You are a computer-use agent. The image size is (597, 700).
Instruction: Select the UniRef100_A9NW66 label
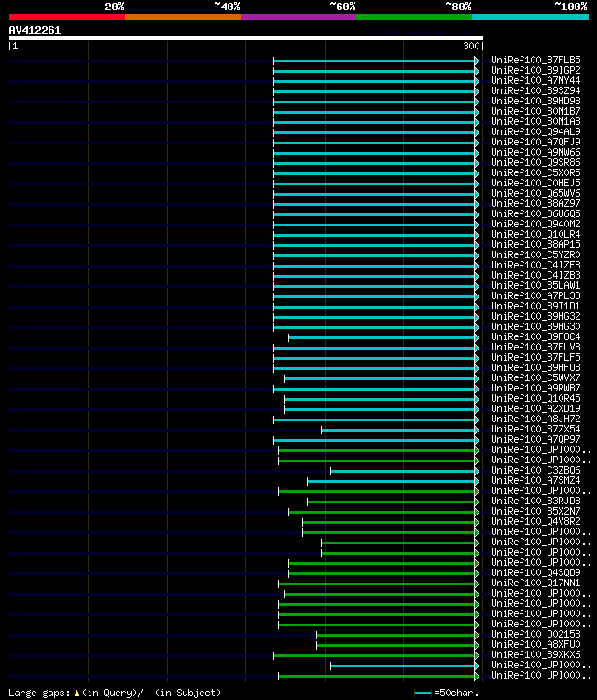[535, 152]
